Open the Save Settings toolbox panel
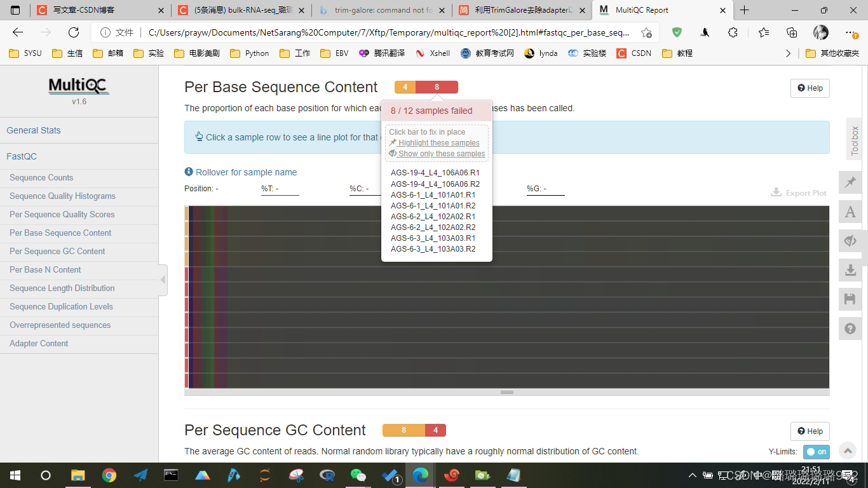 point(850,299)
